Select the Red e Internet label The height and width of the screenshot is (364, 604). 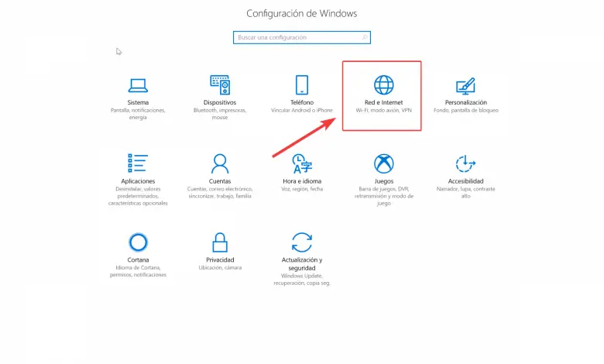coord(383,102)
